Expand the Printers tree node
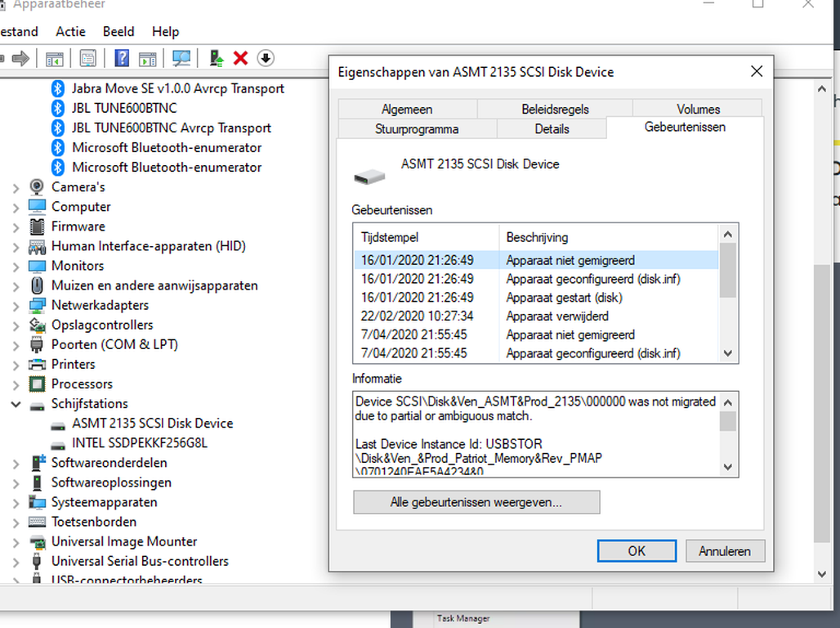This screenshot has height=628, width=840. point(16,365)
